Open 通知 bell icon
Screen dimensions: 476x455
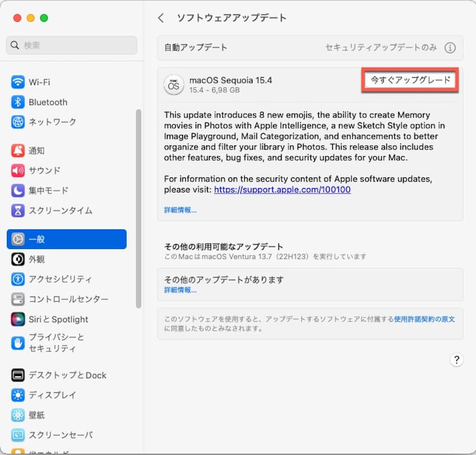[17, 151]
